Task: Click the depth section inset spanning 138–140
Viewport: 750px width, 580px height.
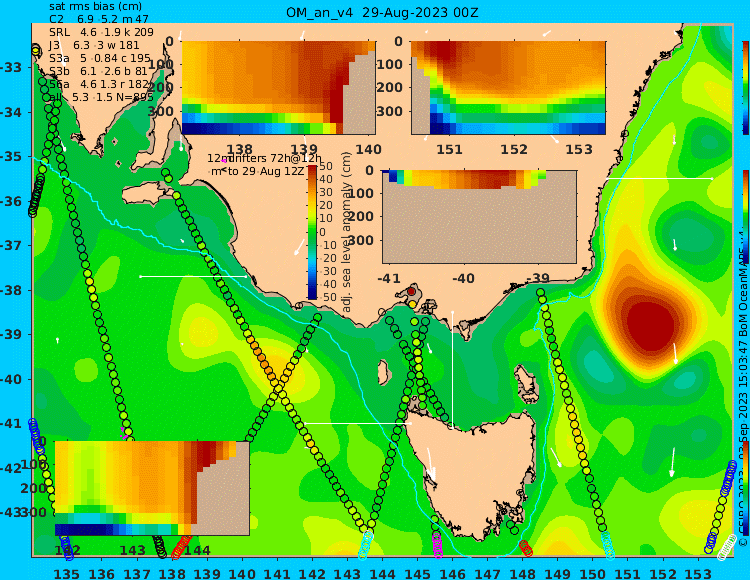Action: [x=278, y=88]
